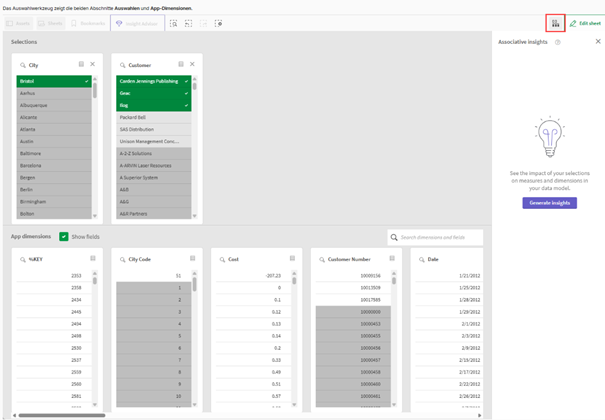This screenshot has height=420, width=605.
Task: Search within the City Code field
Action: 122,260
